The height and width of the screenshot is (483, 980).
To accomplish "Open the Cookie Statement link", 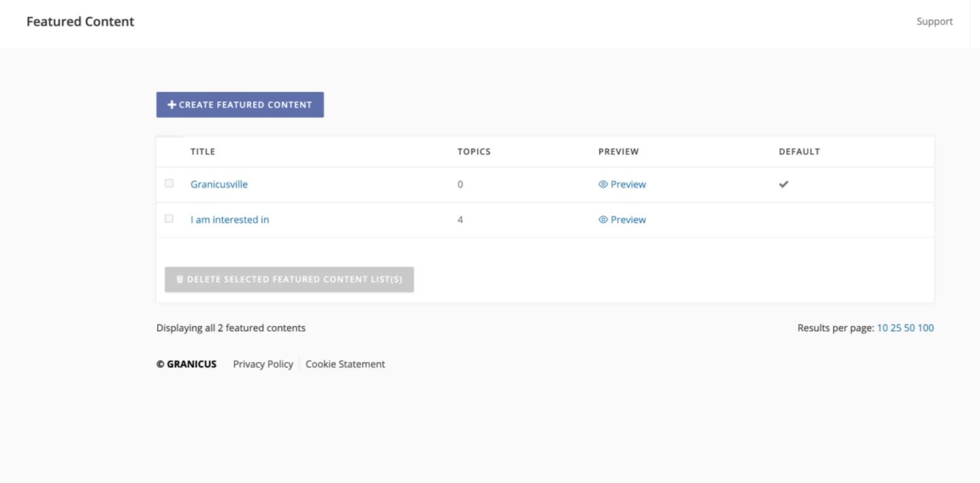I will (345, 363).
